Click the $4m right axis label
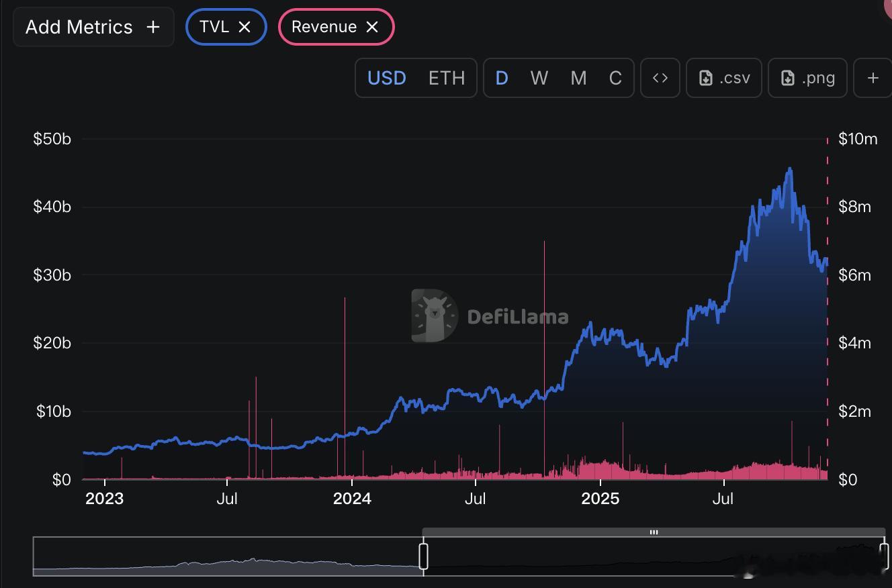 (x=854, y=343)
